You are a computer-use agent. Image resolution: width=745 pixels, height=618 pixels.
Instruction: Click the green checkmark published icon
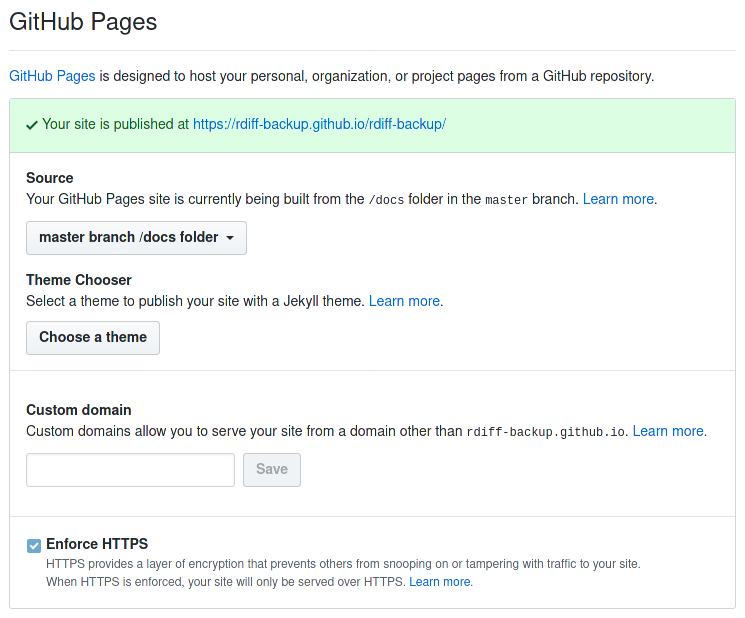(x=32, y=125)
